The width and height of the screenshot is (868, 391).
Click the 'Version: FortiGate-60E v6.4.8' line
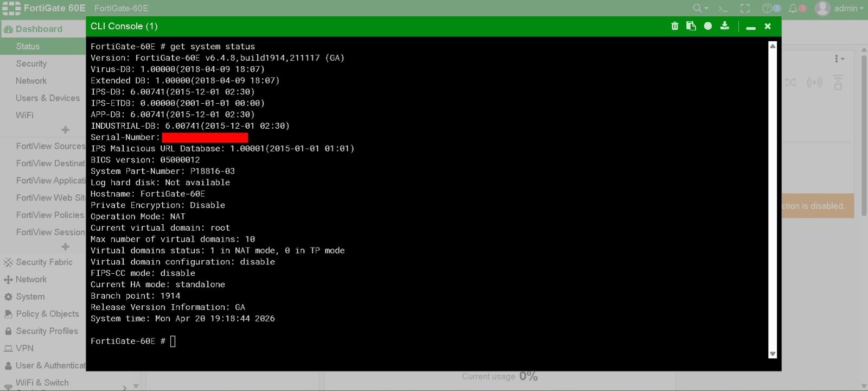pyautogui.click(x=217, y=58)
